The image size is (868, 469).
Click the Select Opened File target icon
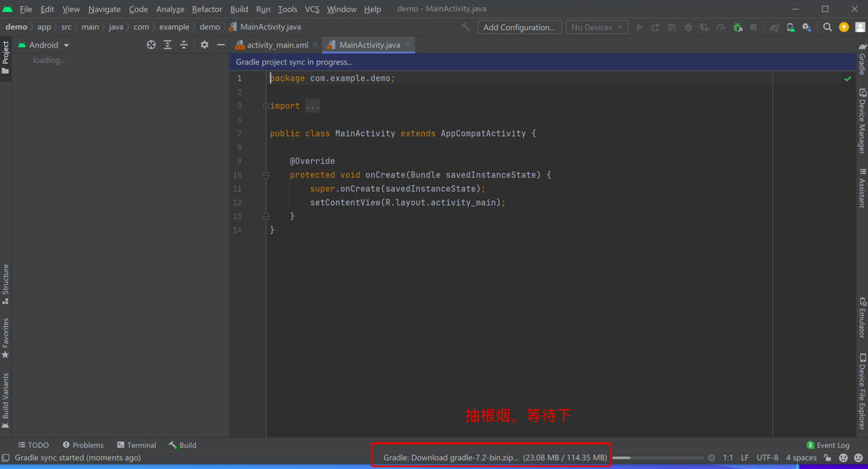(x=151, y=45)
